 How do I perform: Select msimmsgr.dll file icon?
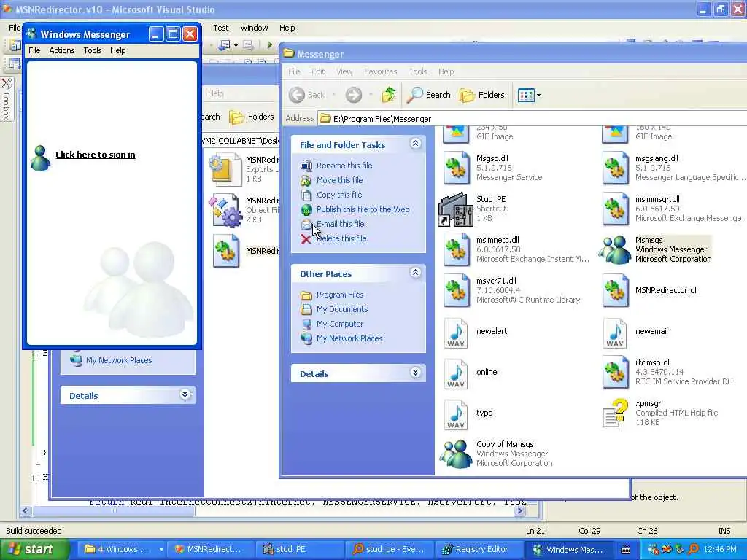coord(615,209)
